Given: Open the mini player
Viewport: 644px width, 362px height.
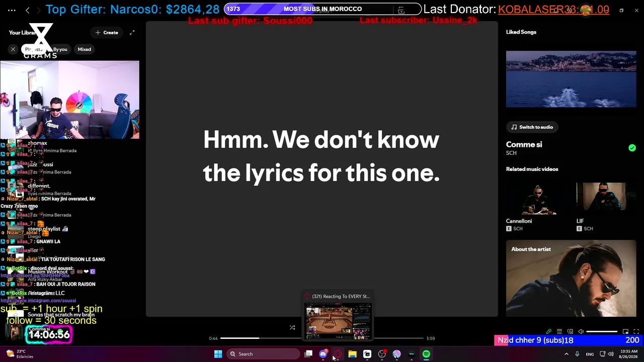Looking at the screenshot, I should pyautogui.click(x=625, y=332).
